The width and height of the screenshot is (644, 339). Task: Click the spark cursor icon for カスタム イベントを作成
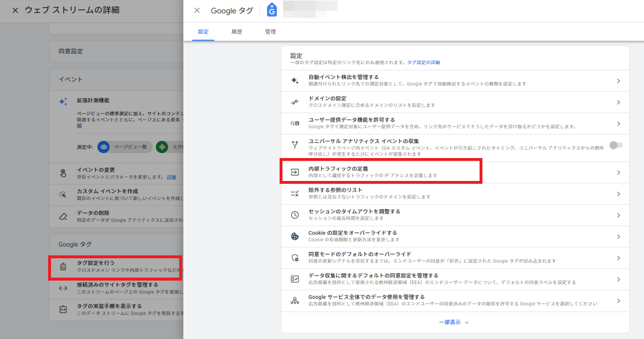(x=63, y=195)
